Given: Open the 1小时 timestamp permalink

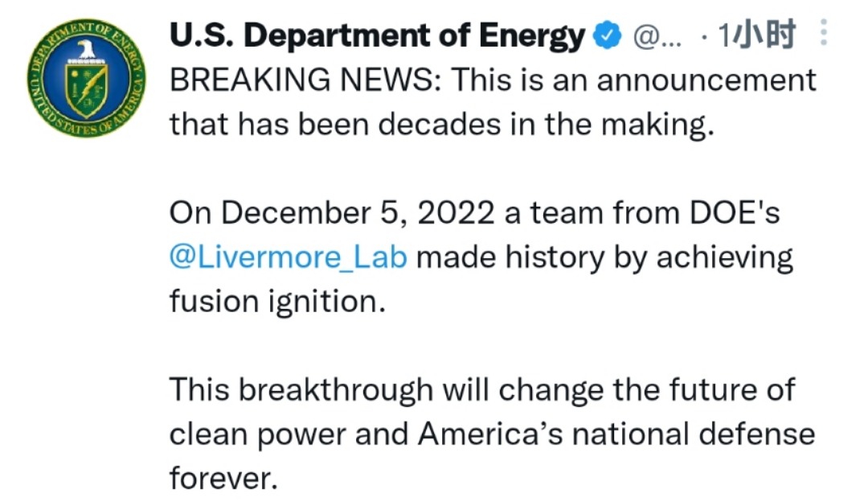Looking at the screenshot, I should coord(756,35).
